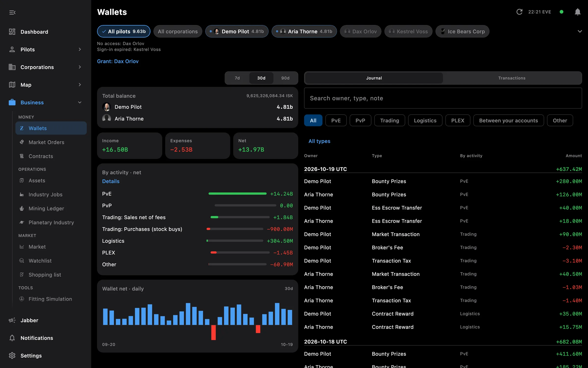This screenshot has width=588, height=368.
Task: Select the PvE journal filter
Action: coord(336,120)
